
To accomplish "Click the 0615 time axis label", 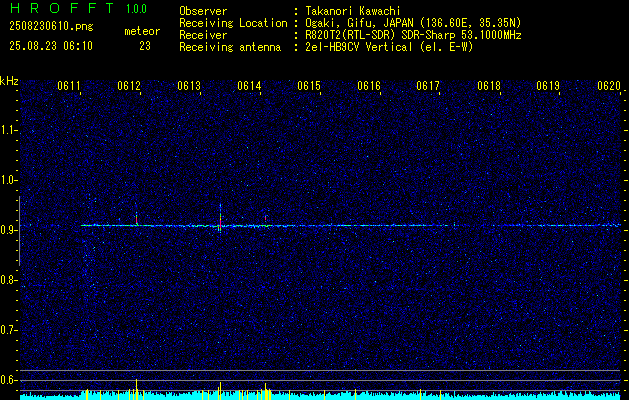I will pyautogui.click(x=309, y=85).
